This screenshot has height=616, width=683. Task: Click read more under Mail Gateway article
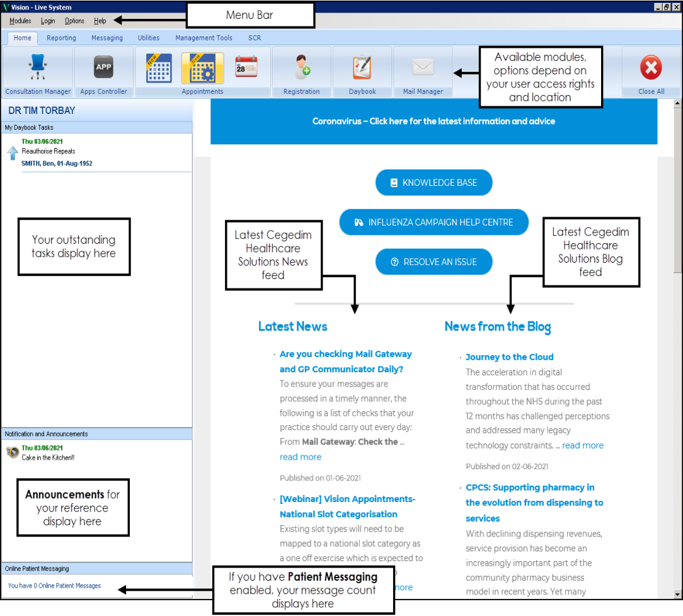[301, 457]
